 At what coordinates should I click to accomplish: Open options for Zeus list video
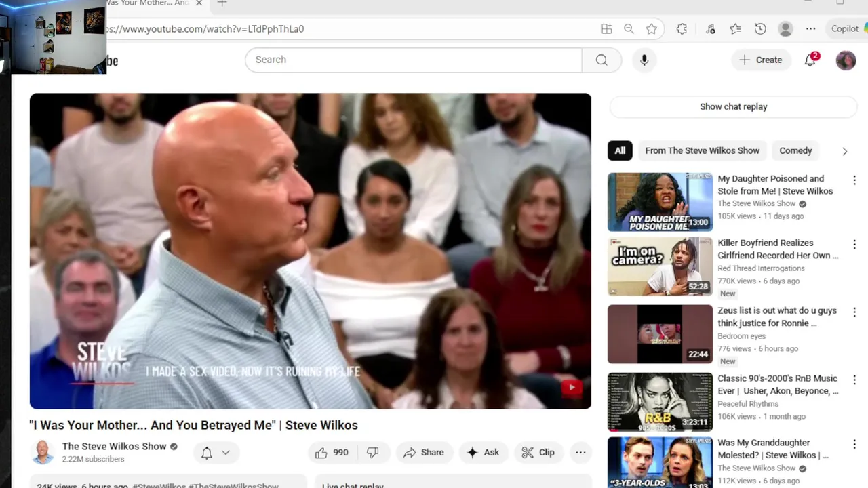tap(854, 312)
